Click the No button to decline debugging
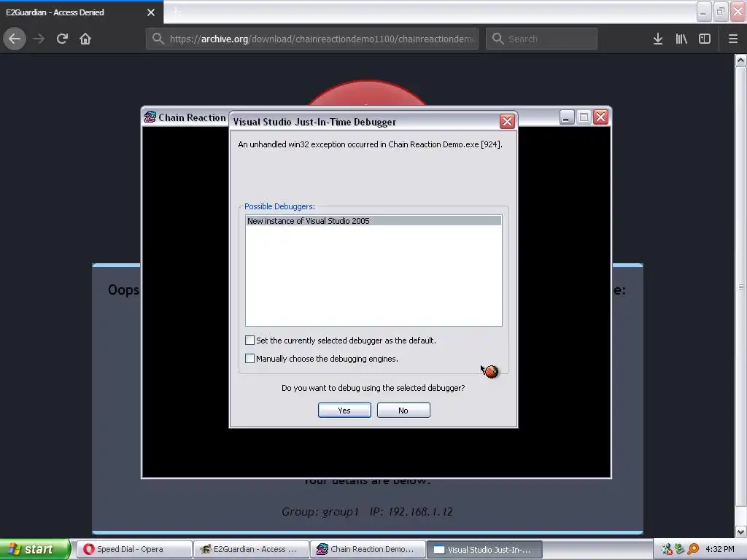Screen dimensions: 747x560 [403, 410]
